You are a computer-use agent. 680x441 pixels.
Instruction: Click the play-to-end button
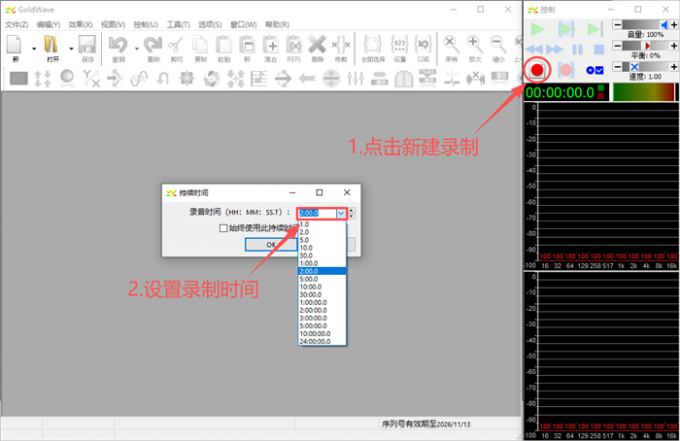coord(595,29)
